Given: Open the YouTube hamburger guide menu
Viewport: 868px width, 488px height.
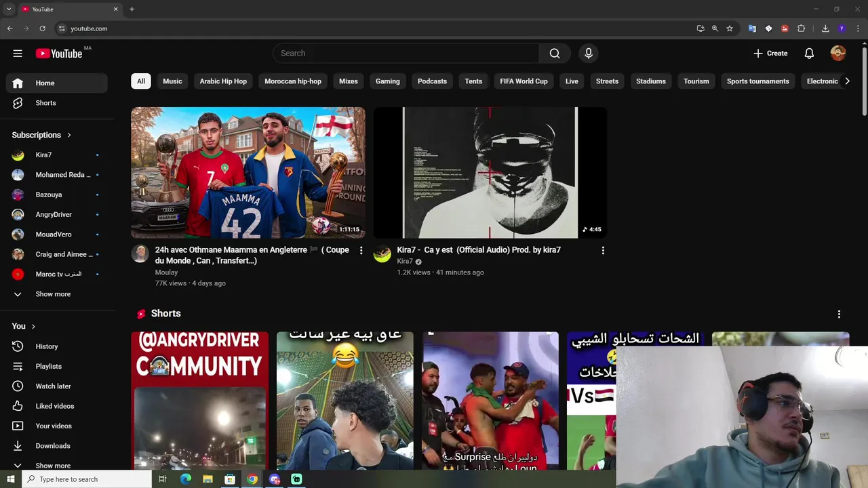Looking at the screenshot, I should (18, 54).
